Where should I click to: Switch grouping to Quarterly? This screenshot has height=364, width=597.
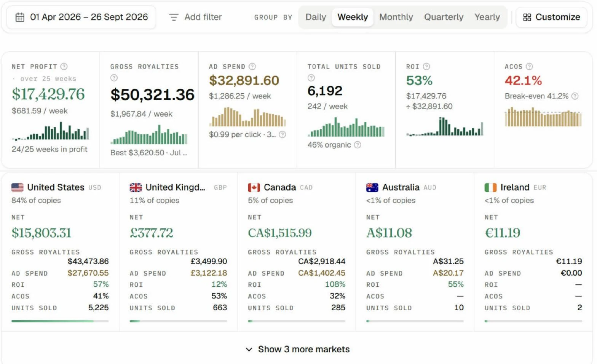tap(444, 17)
